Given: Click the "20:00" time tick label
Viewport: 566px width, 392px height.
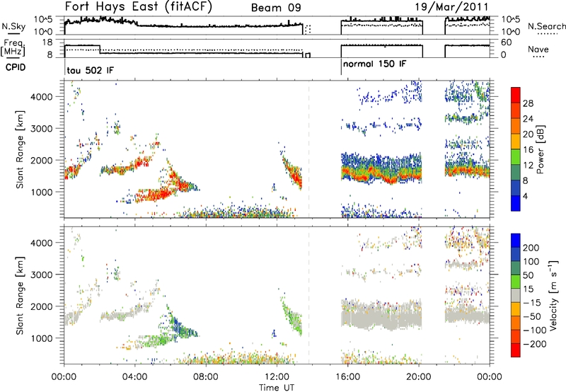Looking at the screenshot, I should pyautogui.click(x=418, y=377).
